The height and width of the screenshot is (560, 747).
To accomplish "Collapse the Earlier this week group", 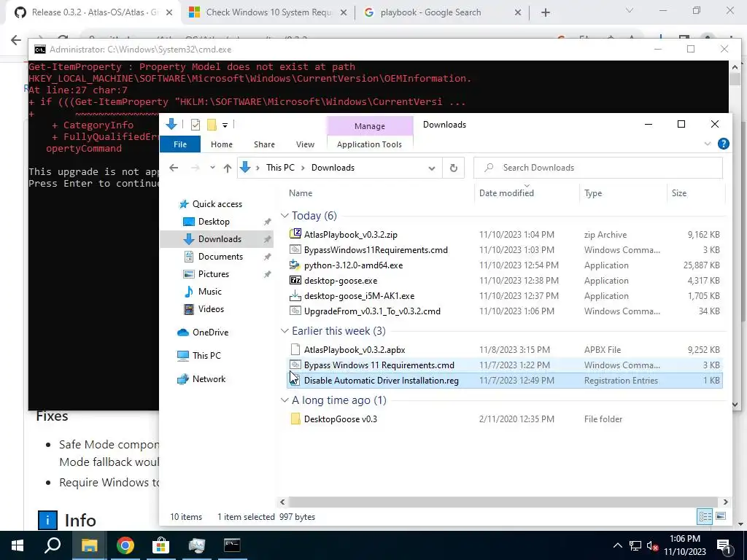I will click(x=285, y=331).
